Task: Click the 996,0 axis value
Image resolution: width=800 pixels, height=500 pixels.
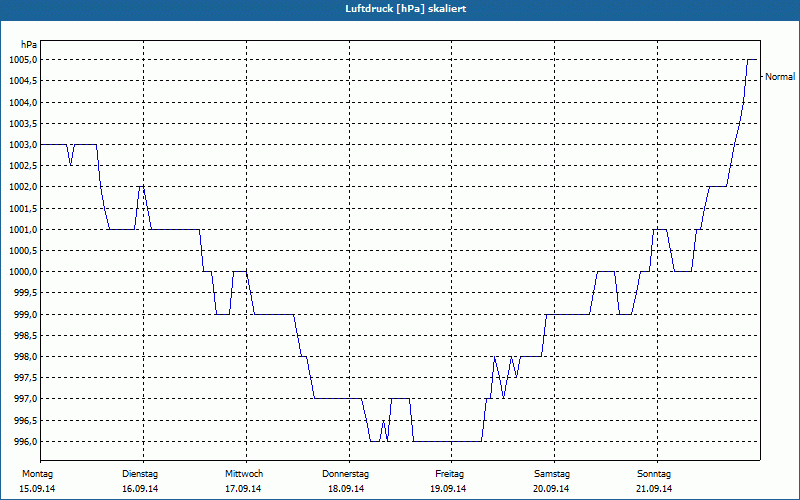Action: (25, 441)
